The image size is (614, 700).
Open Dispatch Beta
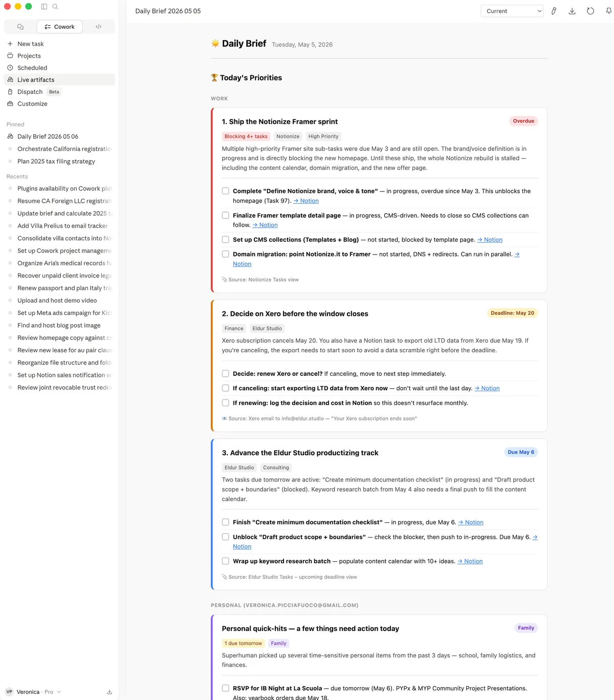tap(59, 92)
